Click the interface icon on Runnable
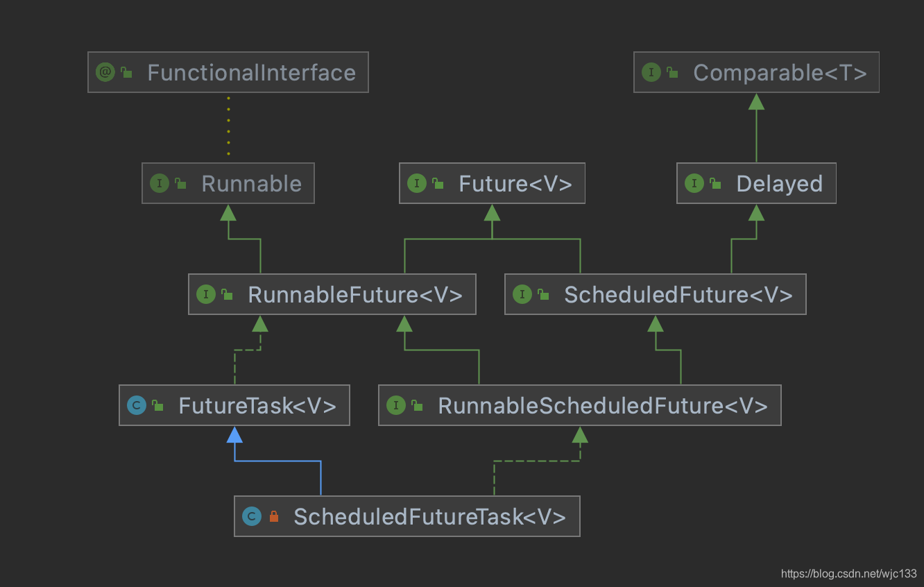This screenshot has height=587, width=924. [x=160, y=183]
